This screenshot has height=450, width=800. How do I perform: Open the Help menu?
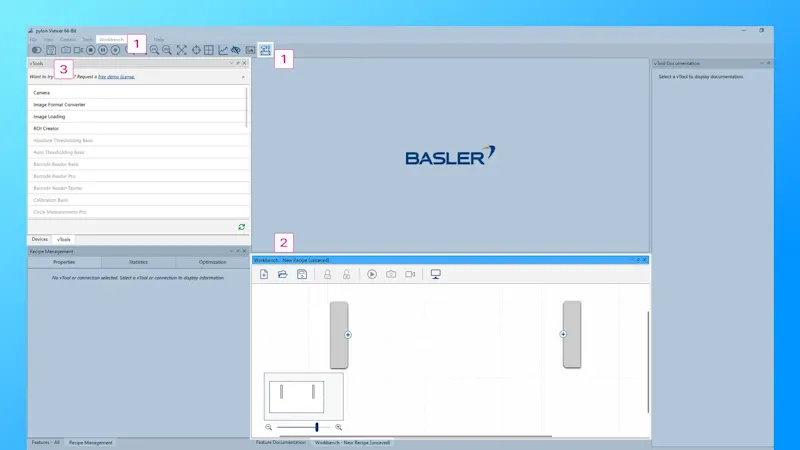pos(159,39)
